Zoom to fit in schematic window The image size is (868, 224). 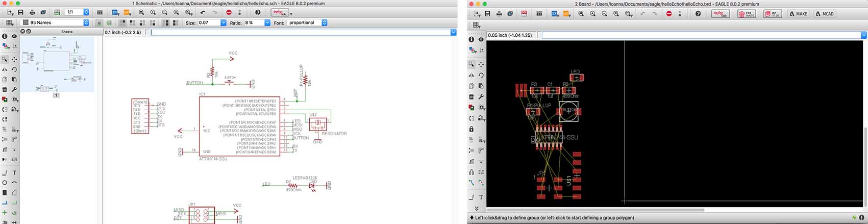[141, 12]
